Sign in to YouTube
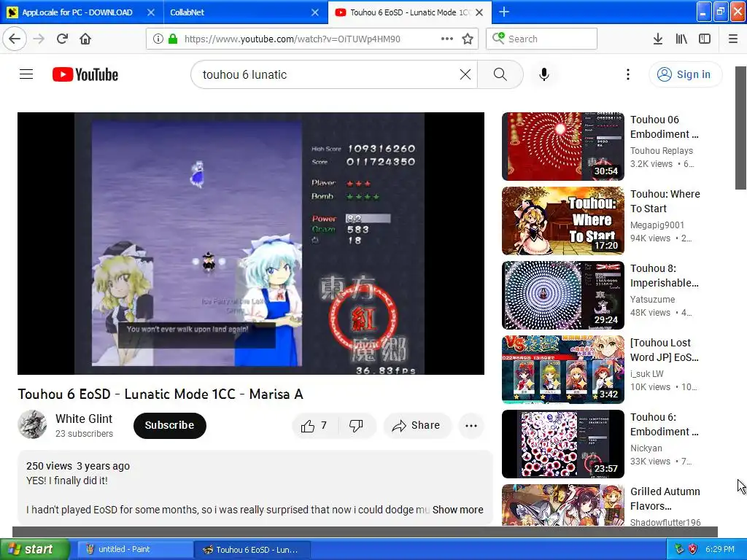 pyautogui.click(x=685, y=74)
